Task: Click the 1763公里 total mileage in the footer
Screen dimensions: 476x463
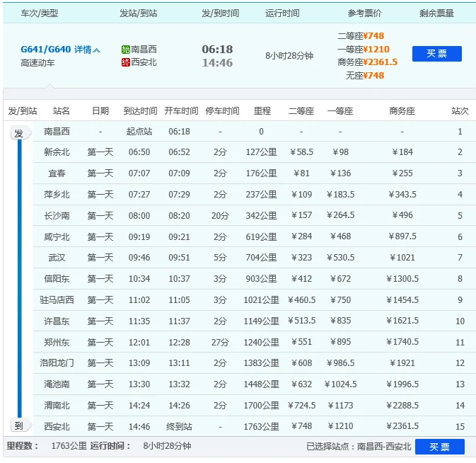Action: click(x=69, y=446)
